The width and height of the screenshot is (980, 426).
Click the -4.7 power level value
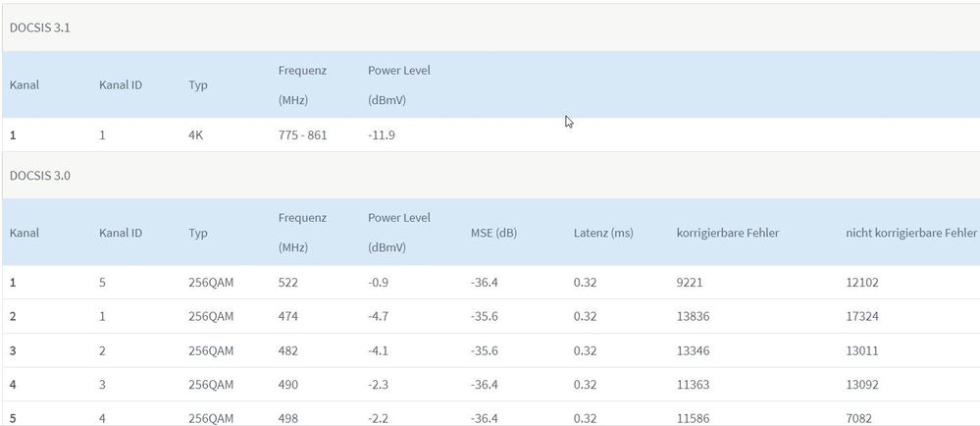(378, 316)
